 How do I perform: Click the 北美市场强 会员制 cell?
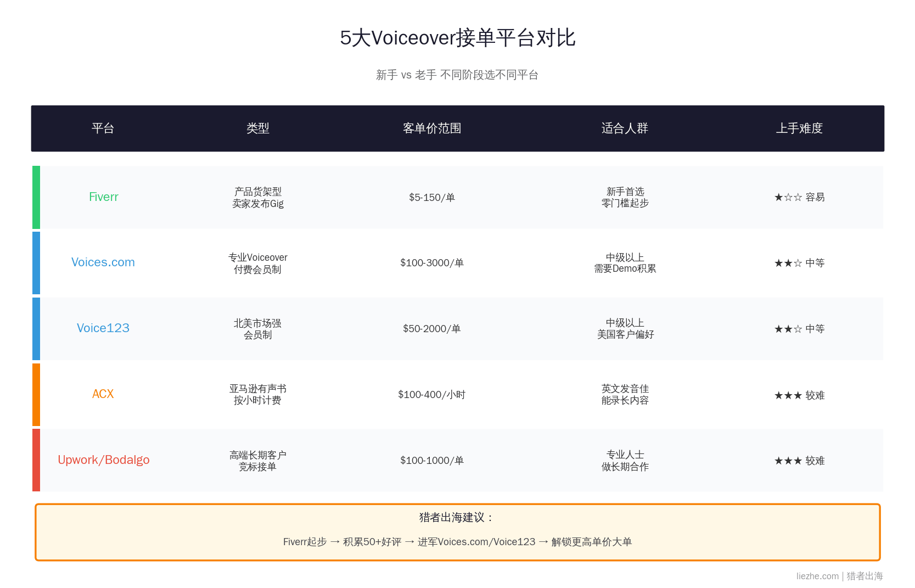click(x=257, y=329)
